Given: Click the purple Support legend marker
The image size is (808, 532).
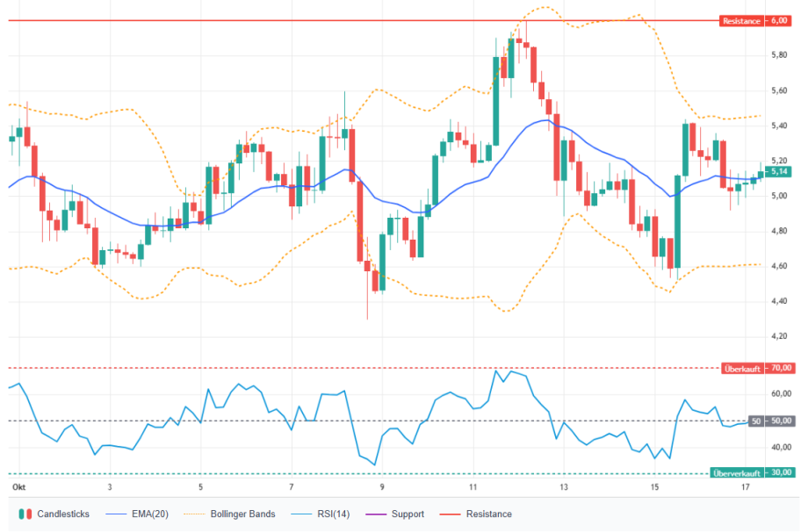Looking at the screenshot, I should [376, 514].
